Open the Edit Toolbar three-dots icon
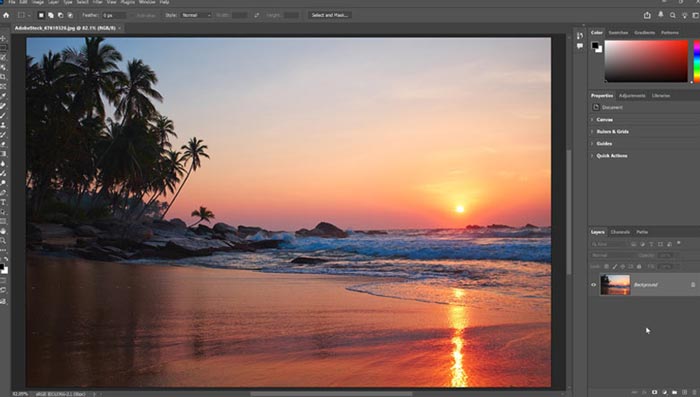 coord(3,250)
